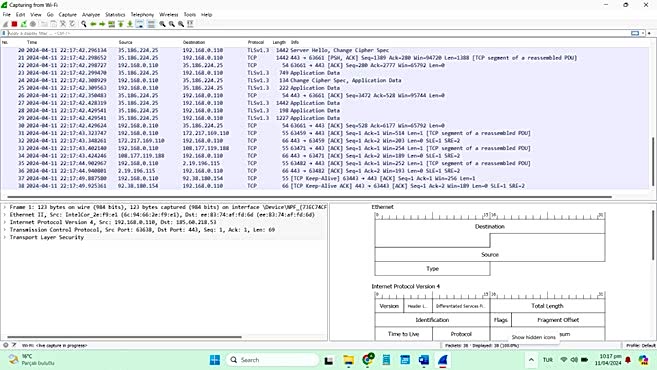Toggle packet list colorization

click(150, 24)
